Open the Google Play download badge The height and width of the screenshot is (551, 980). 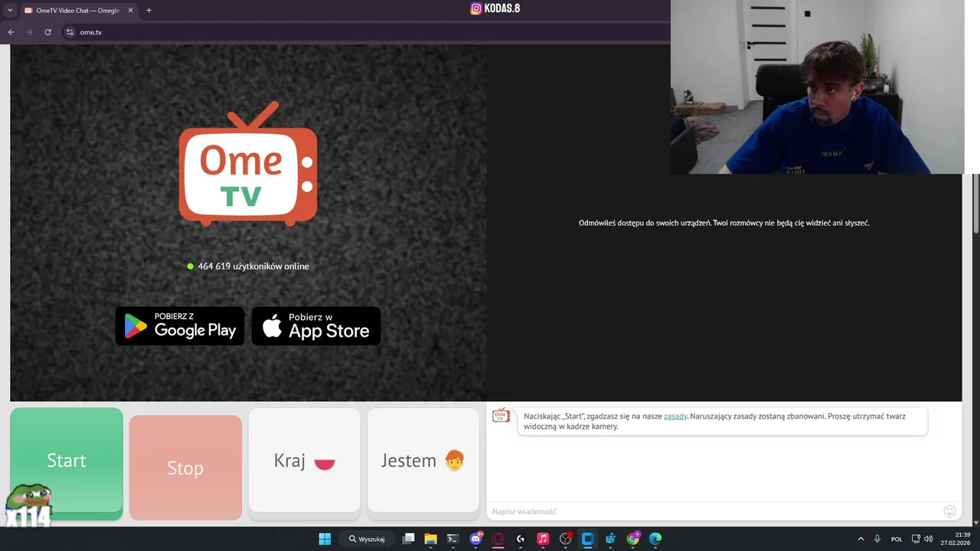(180, 326)
